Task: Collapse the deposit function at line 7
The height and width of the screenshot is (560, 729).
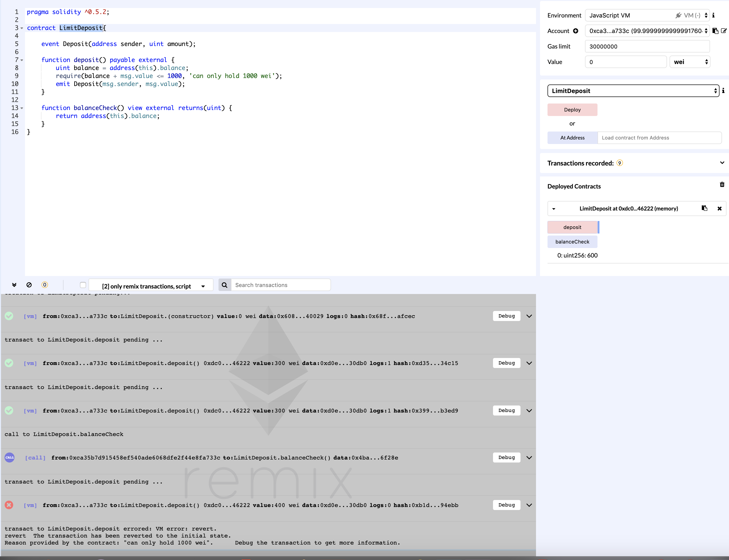Action: click(x=21, y=60)
